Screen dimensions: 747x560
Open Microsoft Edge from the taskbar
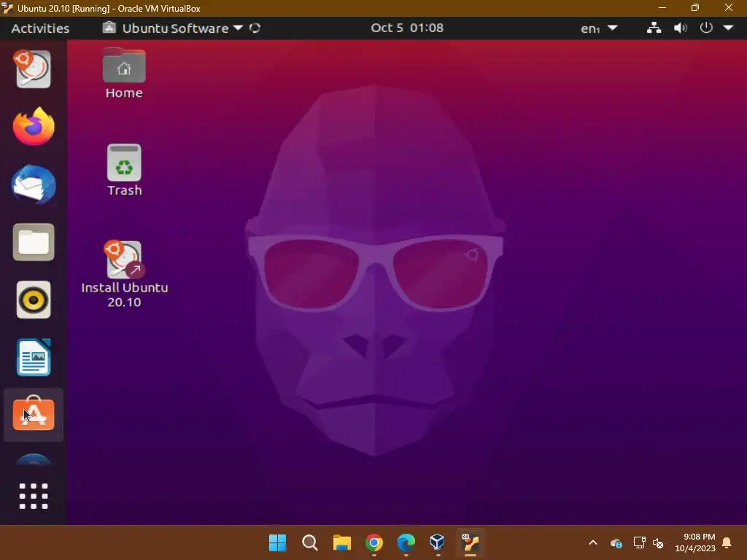[x=406, y=542]
